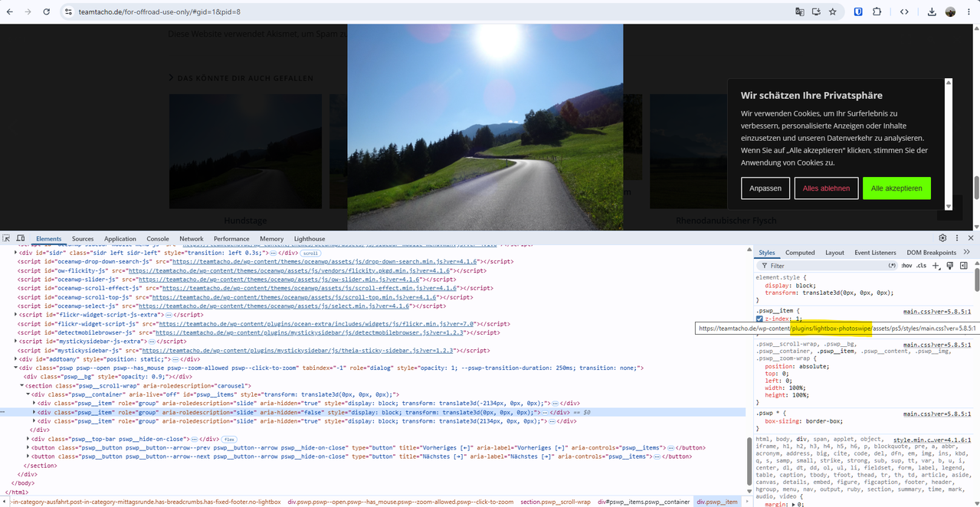Click the scroll badge on sidr div
Viewport: 980px width, 507px height.
tap(310, 253)
